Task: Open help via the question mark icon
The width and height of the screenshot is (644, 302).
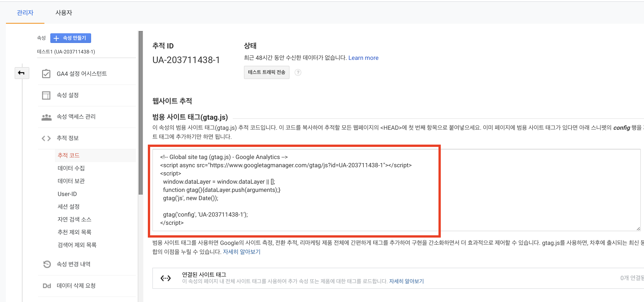Action: (298, 72)
